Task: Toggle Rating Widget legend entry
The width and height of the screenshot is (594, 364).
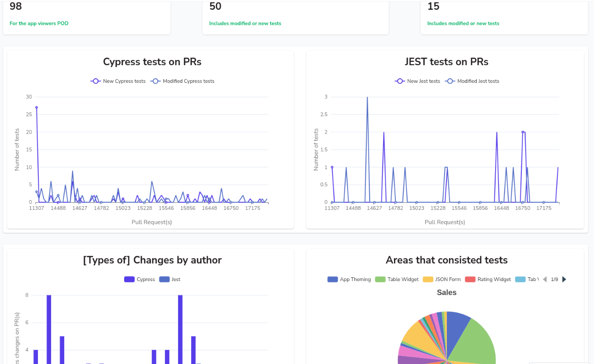Action: point(488,279)
